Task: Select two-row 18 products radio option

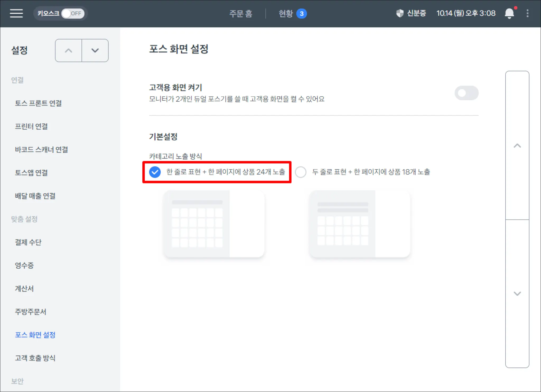Action: (301, 172)
